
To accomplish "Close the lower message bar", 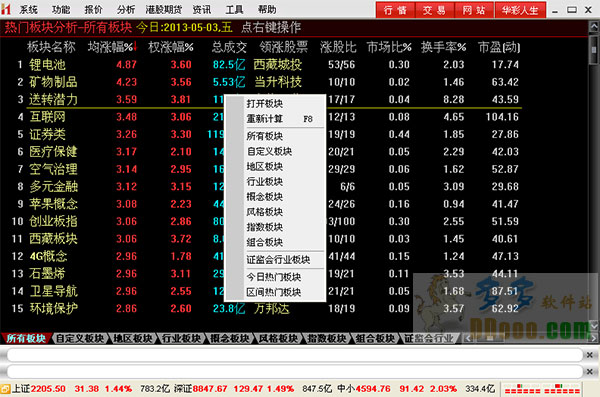I will tap(590, 371).
